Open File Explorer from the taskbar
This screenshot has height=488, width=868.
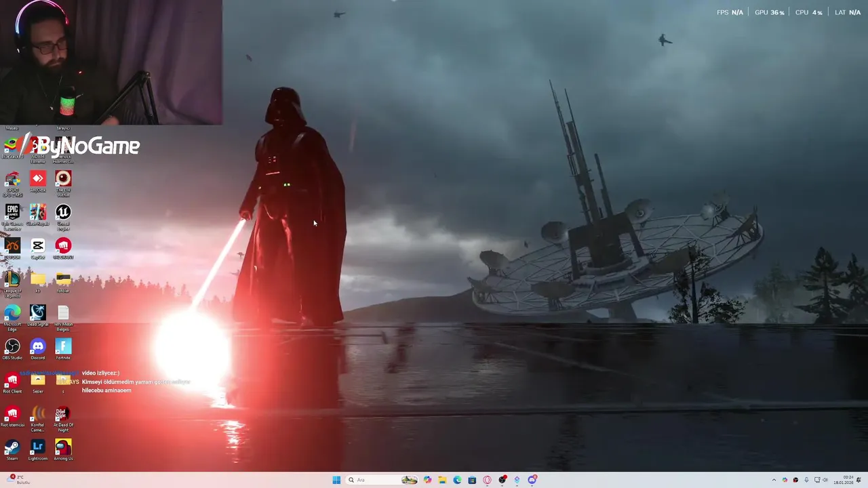tap(442, 480)
